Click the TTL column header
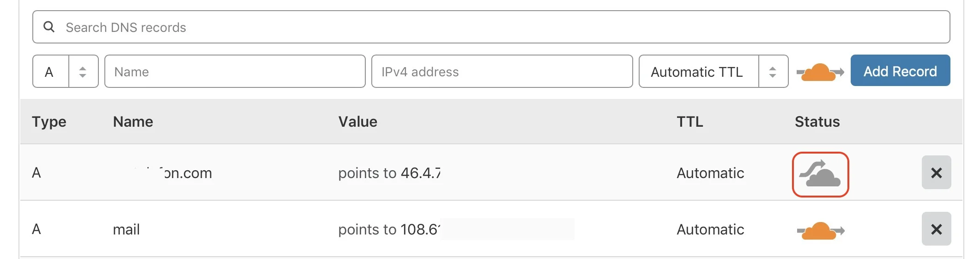The height and width of the screenshot is (259, 980). pos(690,122)
